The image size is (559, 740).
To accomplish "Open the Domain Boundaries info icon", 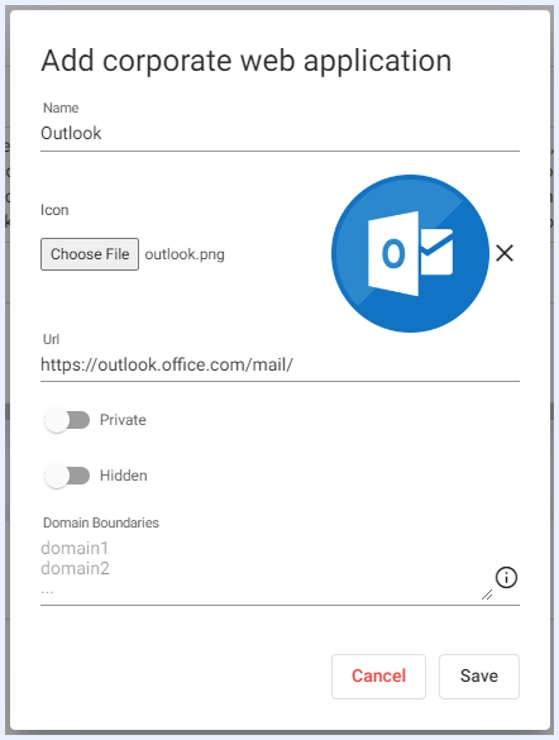I will pos(506,577).
